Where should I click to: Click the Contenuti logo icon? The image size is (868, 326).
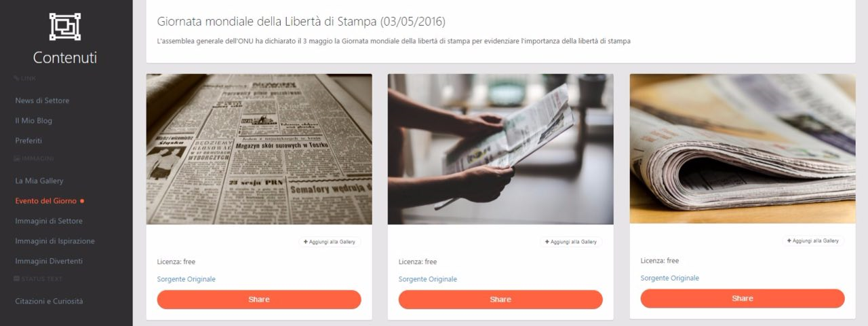[65, 26]
